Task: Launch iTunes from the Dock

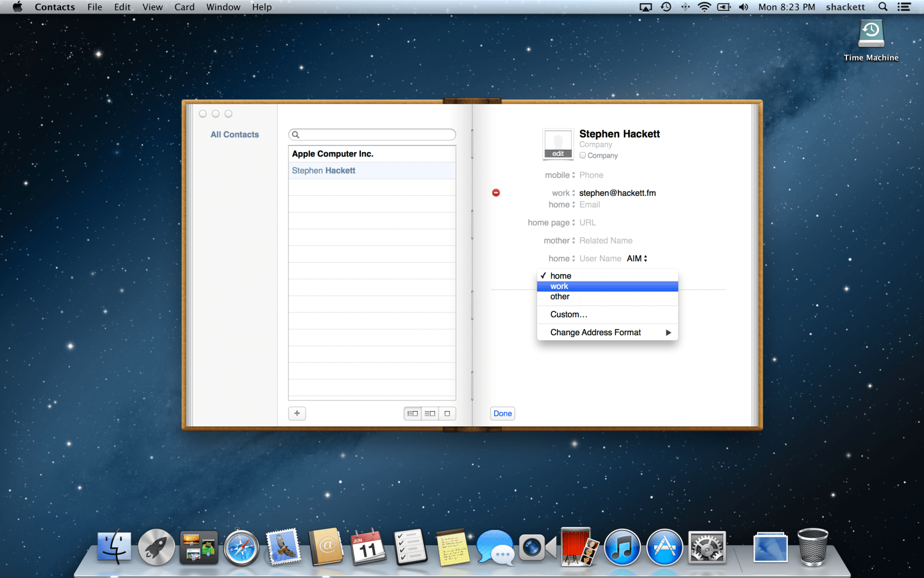Action: 622,548
